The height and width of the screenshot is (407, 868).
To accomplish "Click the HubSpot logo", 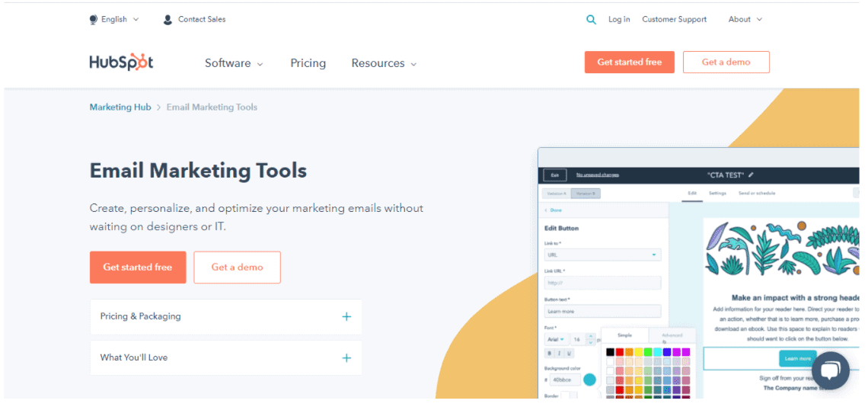I will point(121,62).
